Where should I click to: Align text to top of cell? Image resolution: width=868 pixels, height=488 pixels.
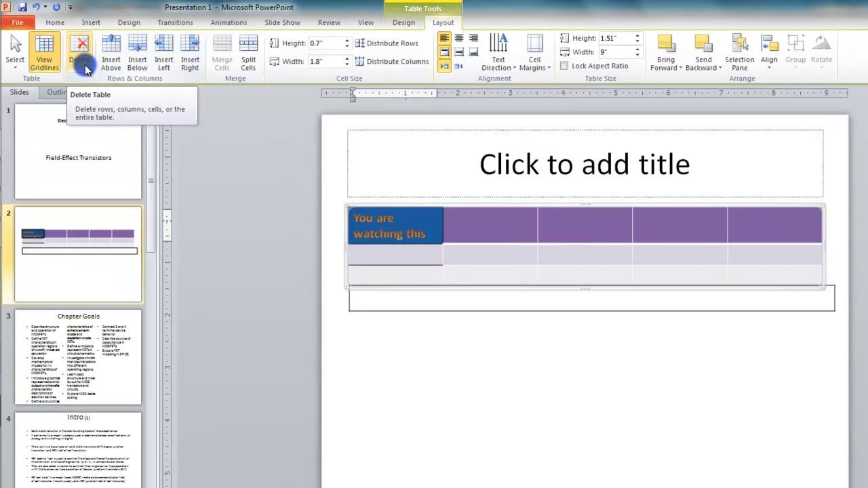coord(444,52)
